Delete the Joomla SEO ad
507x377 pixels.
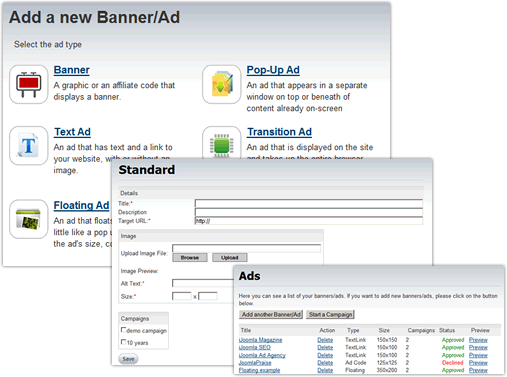(x=325, y=347)
